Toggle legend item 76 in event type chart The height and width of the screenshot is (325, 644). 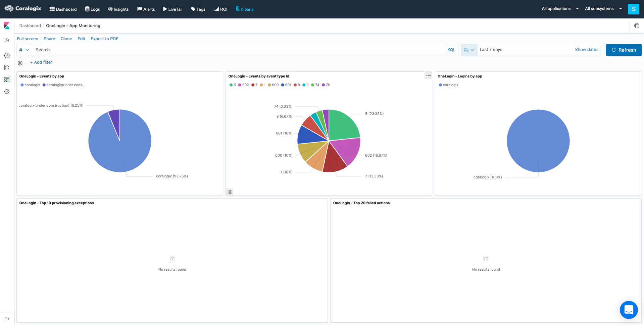326,85
